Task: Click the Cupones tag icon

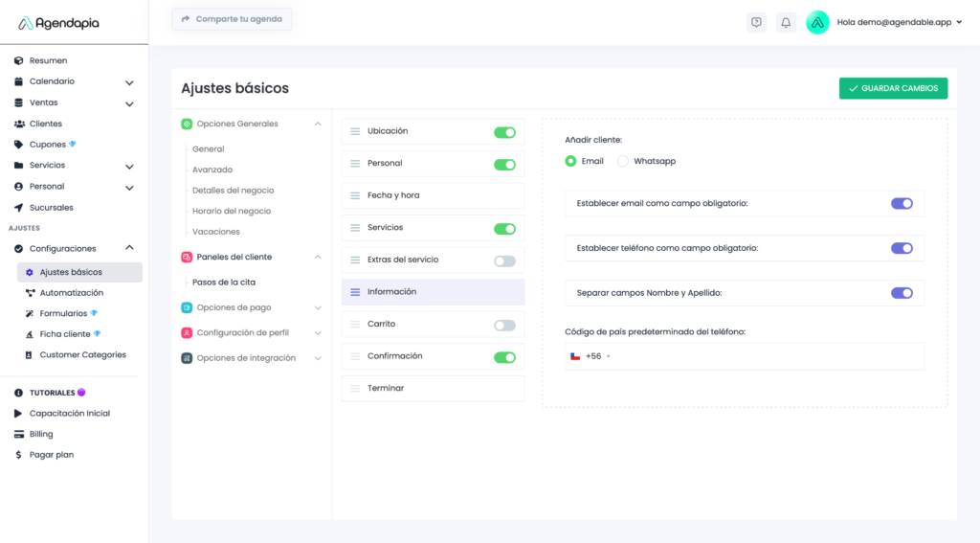Action: 19,145
